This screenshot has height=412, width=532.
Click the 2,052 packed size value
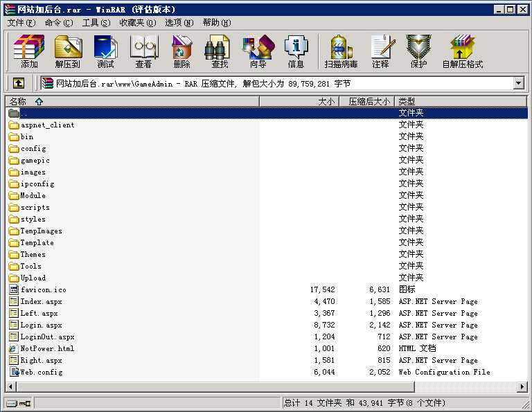click(380, 372)
